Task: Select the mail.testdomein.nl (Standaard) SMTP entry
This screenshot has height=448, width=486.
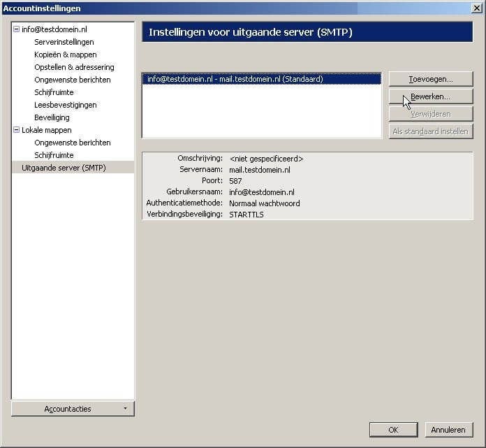Action: click(262, 79)
